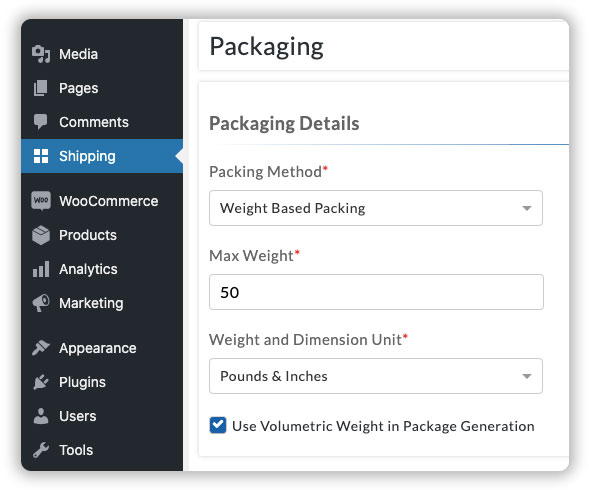Click the Comments speech bubble icon
The width and height of the screenshot is (589, 490).
(x=41, y=122)
